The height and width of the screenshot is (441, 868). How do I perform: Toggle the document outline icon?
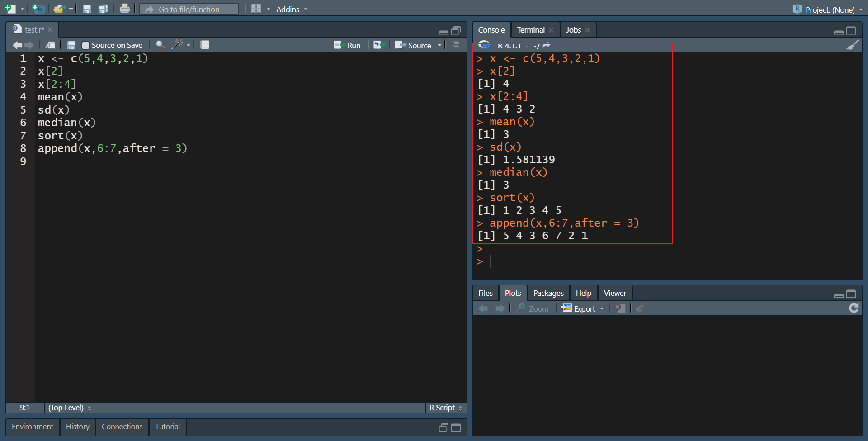(456, 44)
